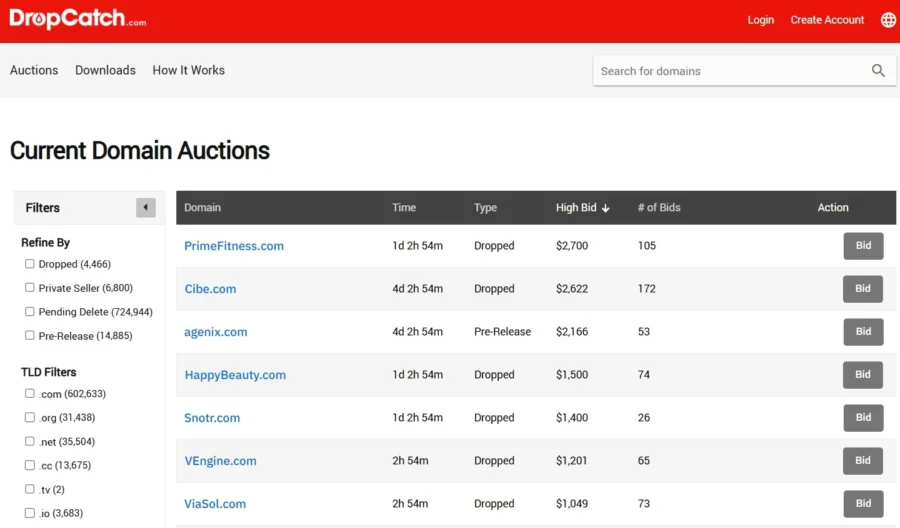Sort by the Domain column header
This screenshot has width=900, height=528.
coord(203,208)
